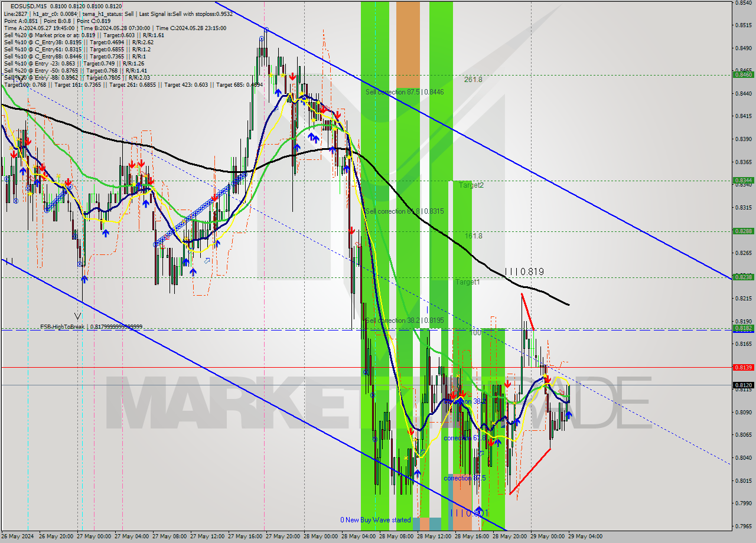Click the black 0.8120 current price tag
This screenshot has width=756, height=543.
[743, 385]
